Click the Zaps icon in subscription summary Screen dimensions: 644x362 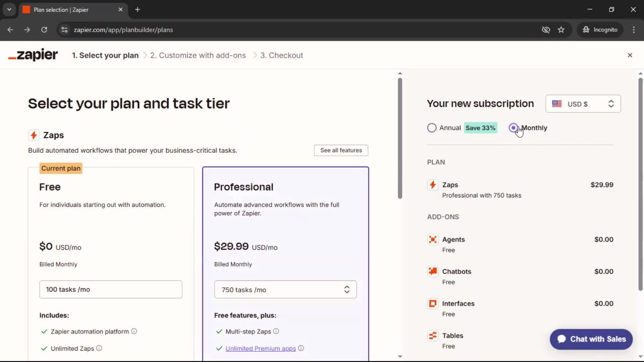[x=433, y=185]
